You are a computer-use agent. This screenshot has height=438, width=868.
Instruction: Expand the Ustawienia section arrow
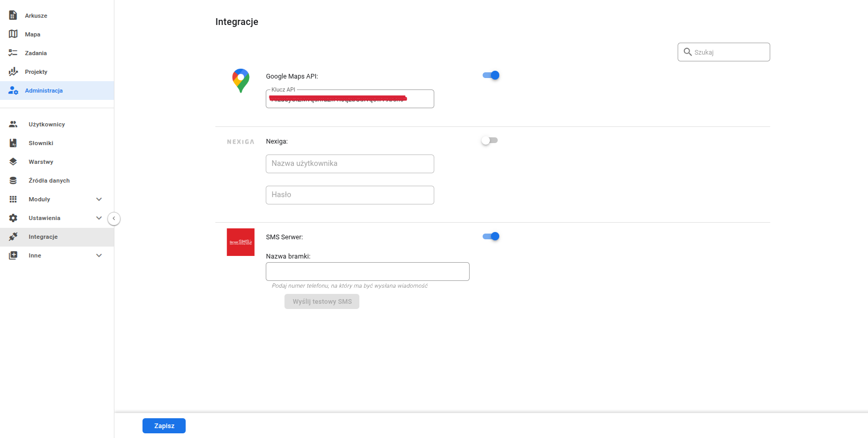(99, 218)
